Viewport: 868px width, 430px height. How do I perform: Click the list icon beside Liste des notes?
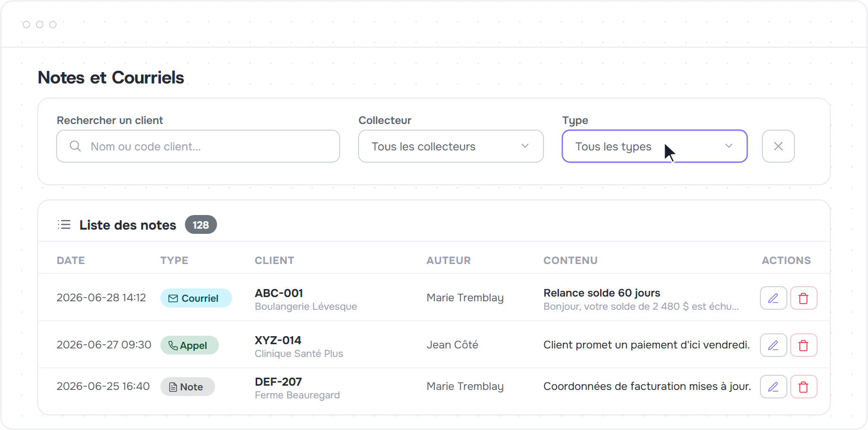(64, 225)
